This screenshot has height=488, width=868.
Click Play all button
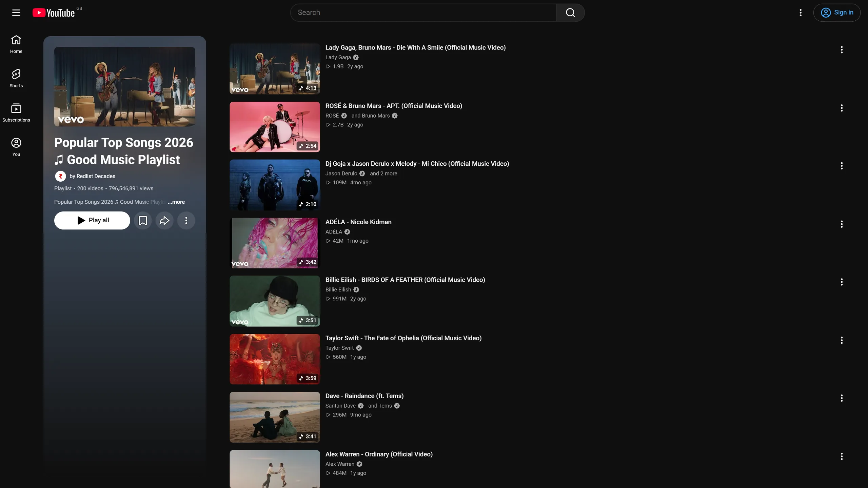92,221
